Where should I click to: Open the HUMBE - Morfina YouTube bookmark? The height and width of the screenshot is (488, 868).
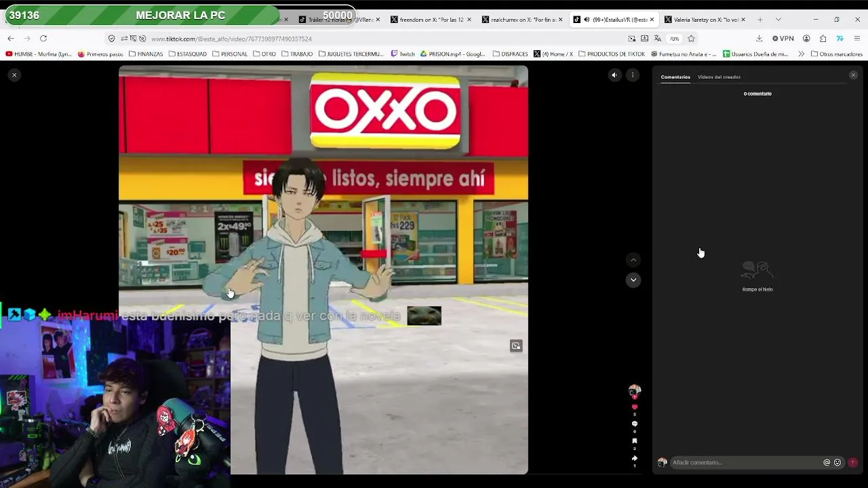[39, 54]
